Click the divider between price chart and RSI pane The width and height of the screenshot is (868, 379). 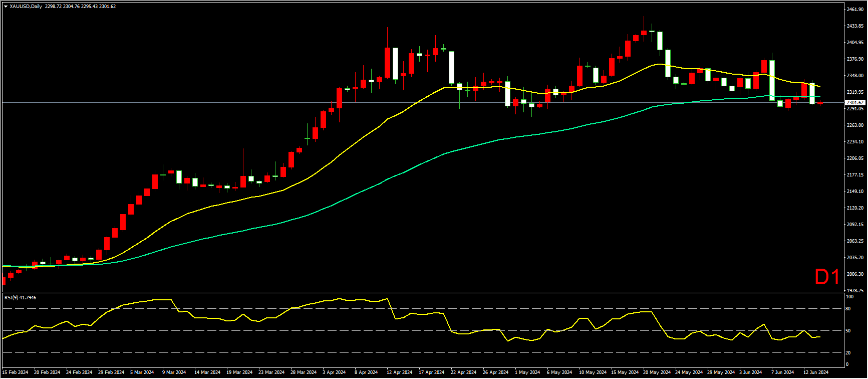click(x=421, y=292)
